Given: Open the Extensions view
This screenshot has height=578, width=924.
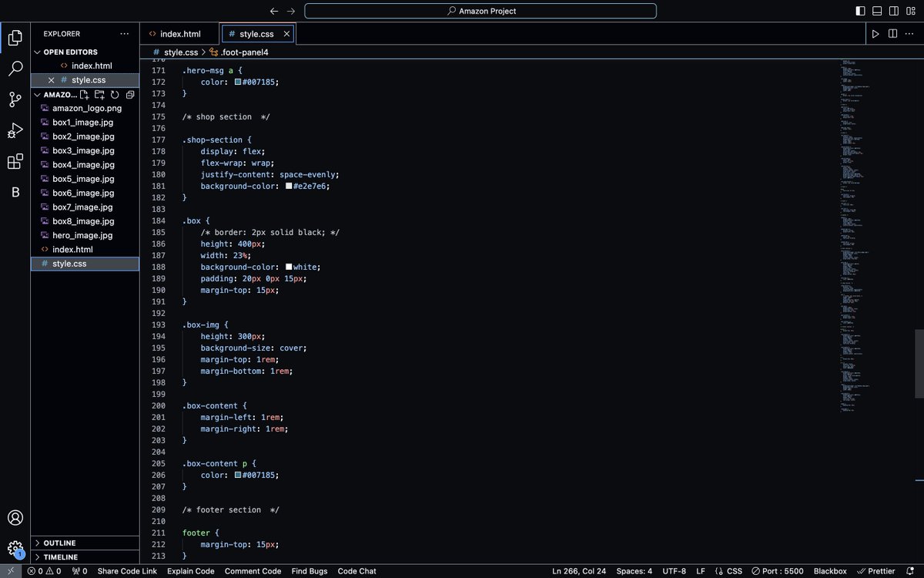Looking at the screenshot, I should 15,161.
